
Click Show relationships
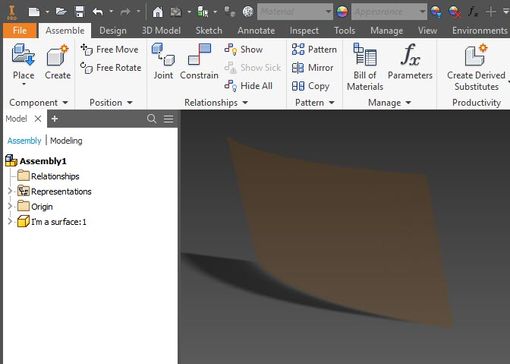point(244,49)
